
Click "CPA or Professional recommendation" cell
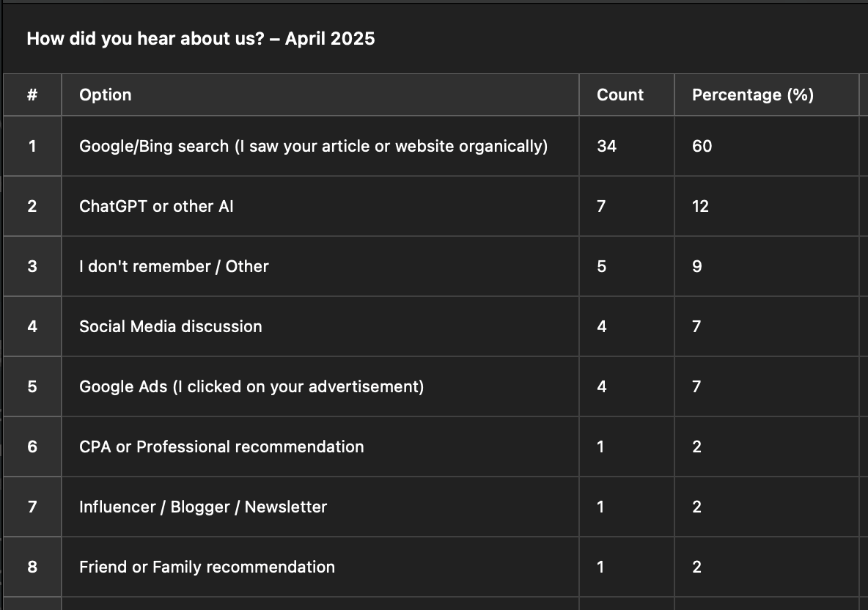(221, 447)
